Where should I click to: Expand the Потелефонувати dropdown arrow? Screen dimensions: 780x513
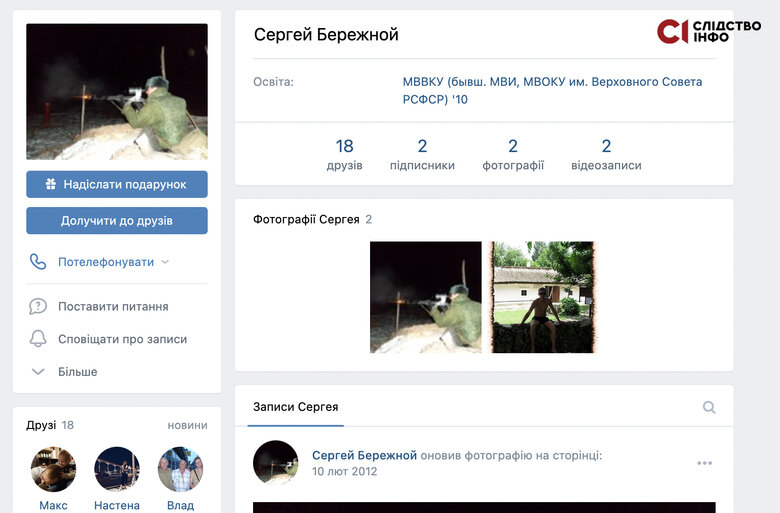point(166,262)
